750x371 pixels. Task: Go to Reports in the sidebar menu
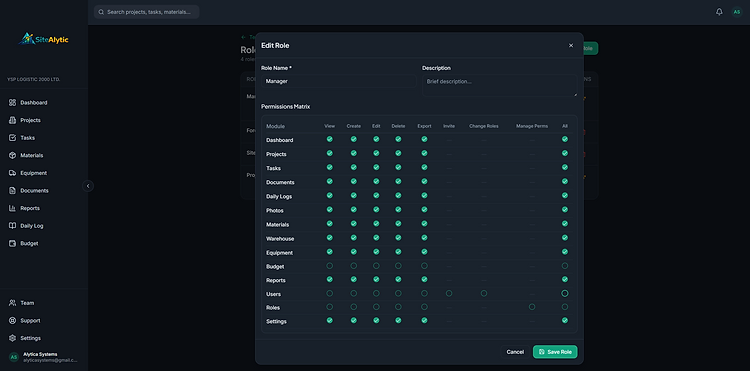[30, 208]
